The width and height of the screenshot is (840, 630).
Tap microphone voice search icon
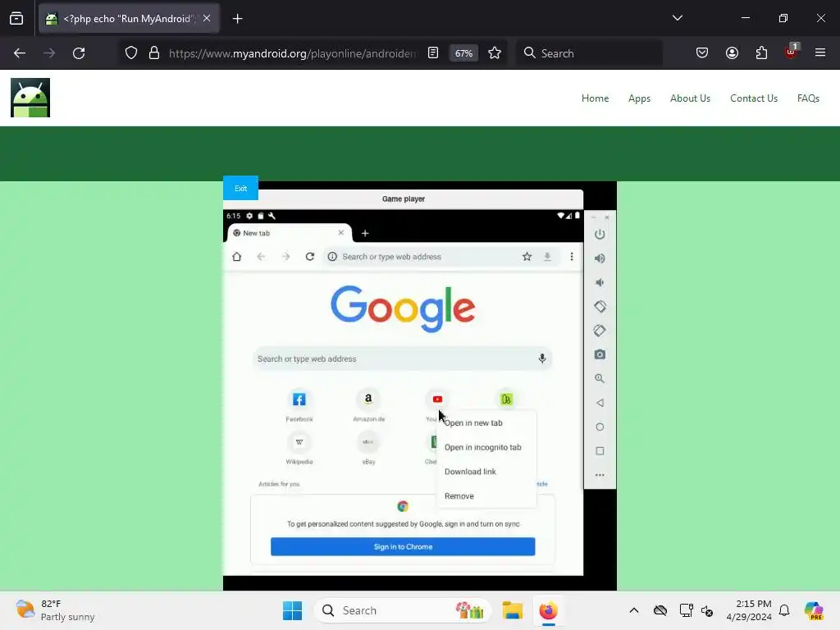pos(542,358)
